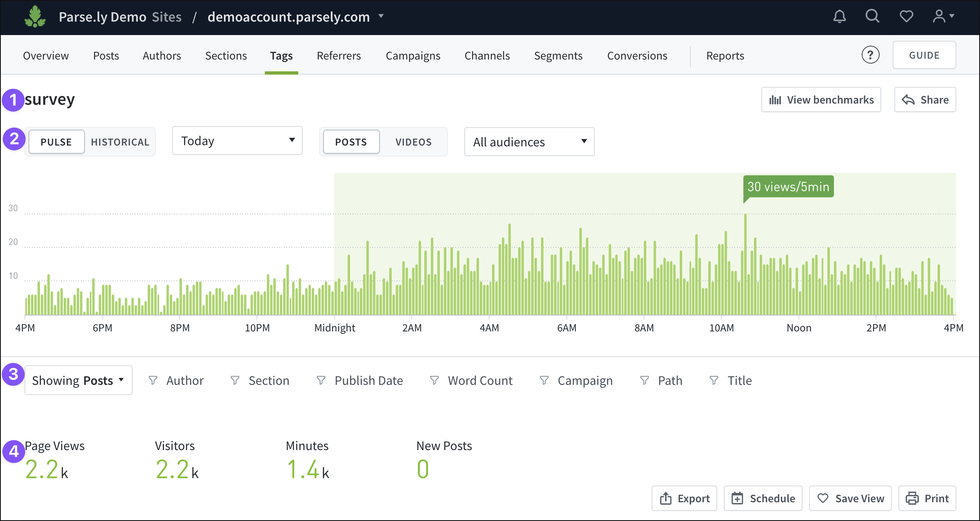
Task: Open the Authors tab
Action: click(162, 55)
